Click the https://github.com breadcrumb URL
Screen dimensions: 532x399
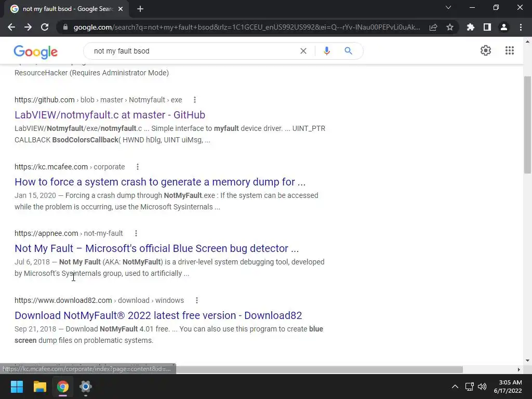click(x=45, y=100)
